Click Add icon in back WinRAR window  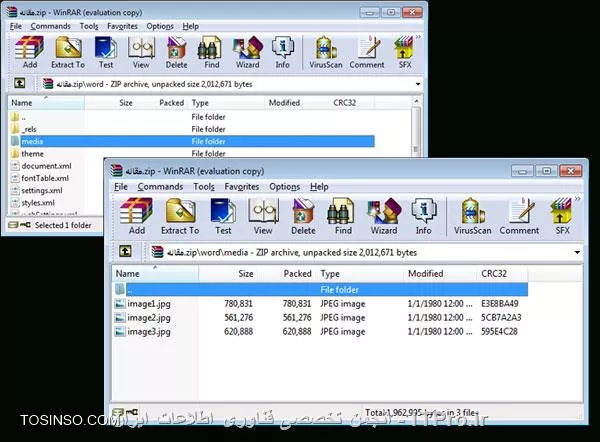coord(30,52)
